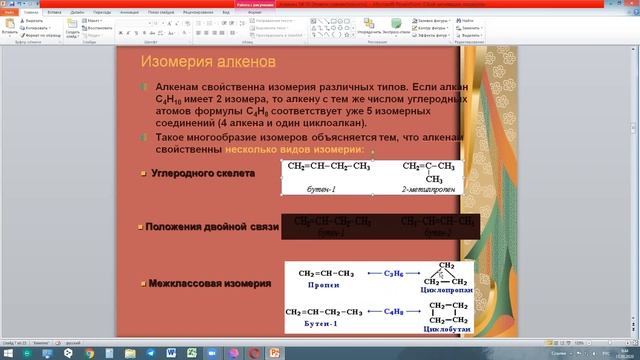Click Undo icon in Quick Access Toolbar
Screen dimensions: 640x360
click(20, 3)
